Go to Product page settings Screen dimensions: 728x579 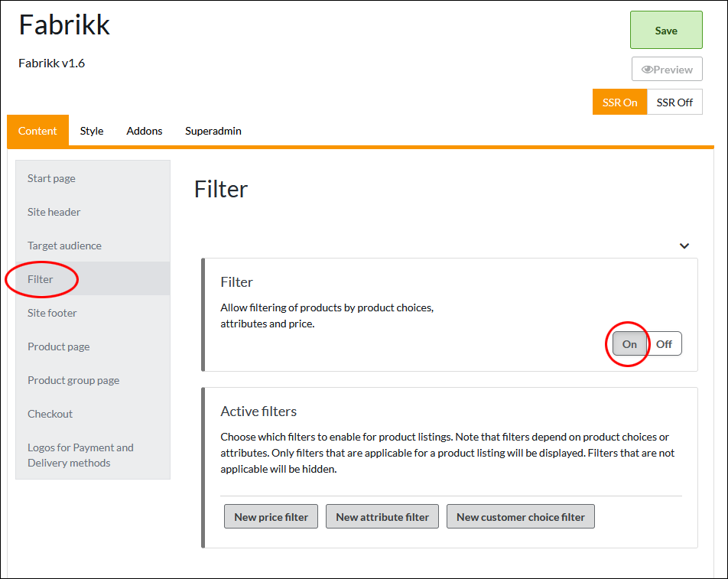pos(59,346)
